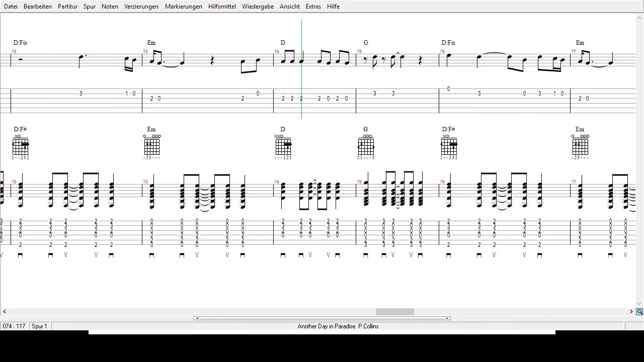This screenshot has height=362, width=644.
Task: Open the Noten menu
Action: point(110,7)
